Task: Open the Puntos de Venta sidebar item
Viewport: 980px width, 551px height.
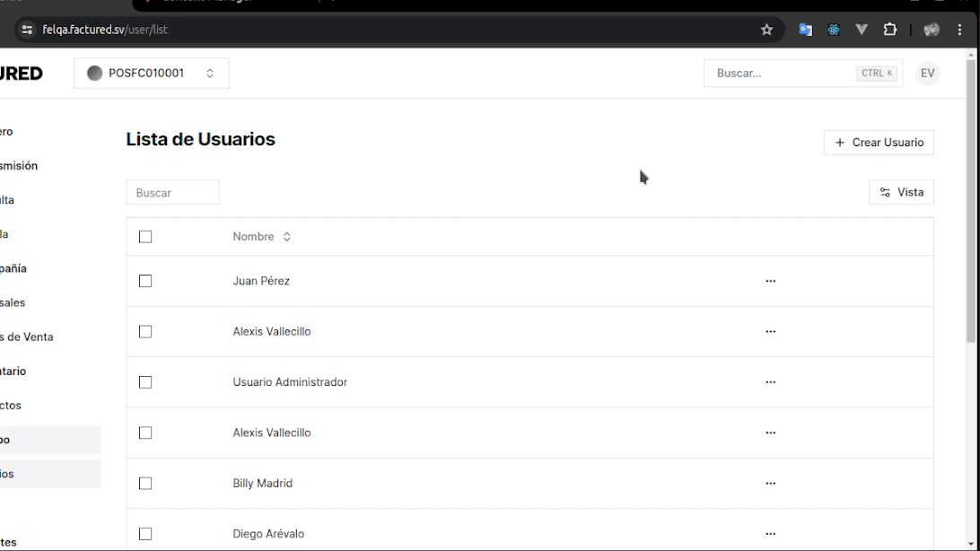Action: click(x=27, y=337)
